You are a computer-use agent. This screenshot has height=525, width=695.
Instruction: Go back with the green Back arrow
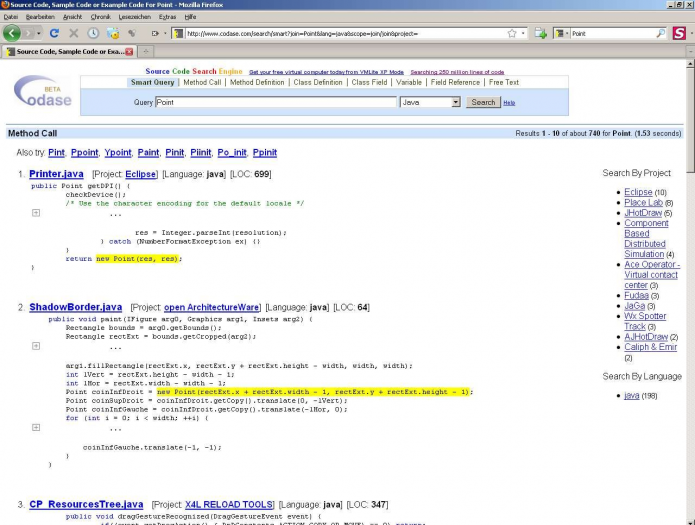[x=12, y=33]
